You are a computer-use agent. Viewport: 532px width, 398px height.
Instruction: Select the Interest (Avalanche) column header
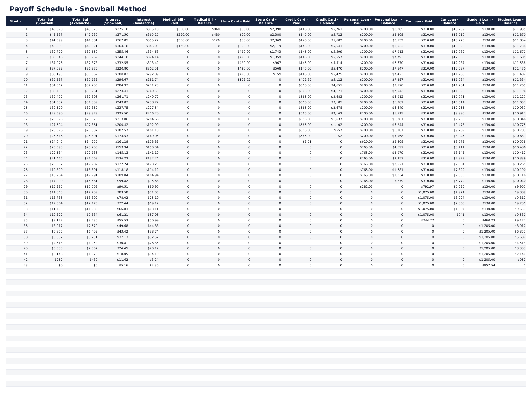tap(145, 21)
